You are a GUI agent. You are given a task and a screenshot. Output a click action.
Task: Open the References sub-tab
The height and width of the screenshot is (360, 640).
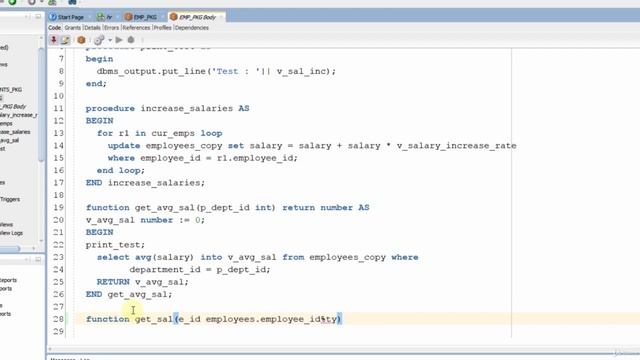(x=136, y=28)
